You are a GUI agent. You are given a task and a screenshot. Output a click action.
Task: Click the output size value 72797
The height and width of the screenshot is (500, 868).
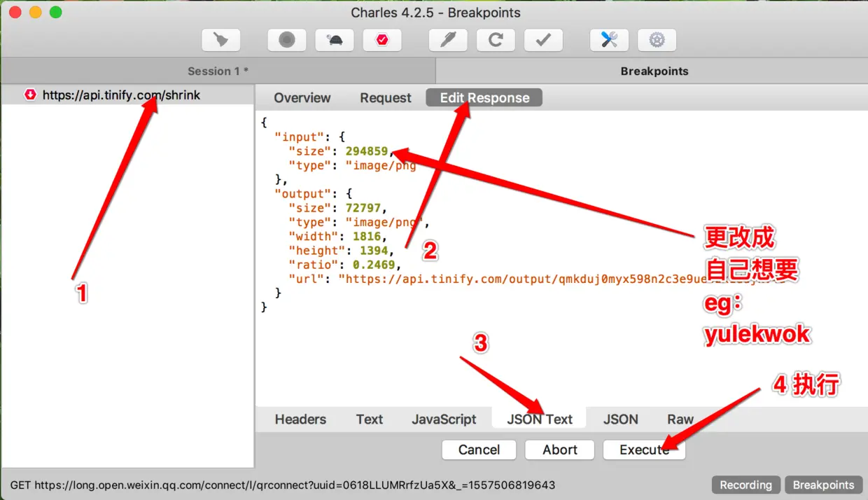pos(363,208)
